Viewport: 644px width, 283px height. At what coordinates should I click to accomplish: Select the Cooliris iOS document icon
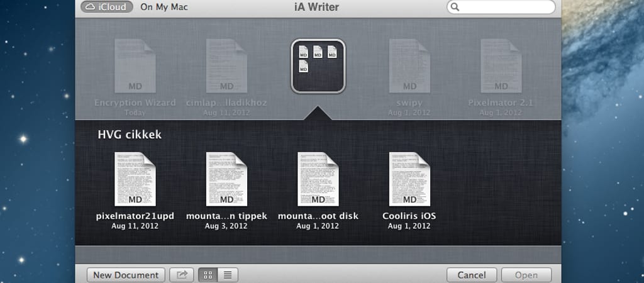pos(409,179)
